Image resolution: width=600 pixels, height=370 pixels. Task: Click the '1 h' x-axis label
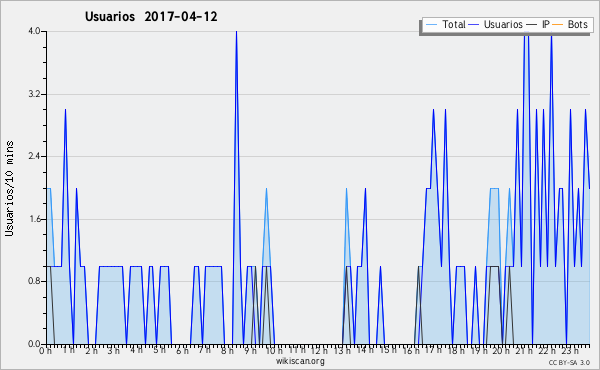click(68, 350)
